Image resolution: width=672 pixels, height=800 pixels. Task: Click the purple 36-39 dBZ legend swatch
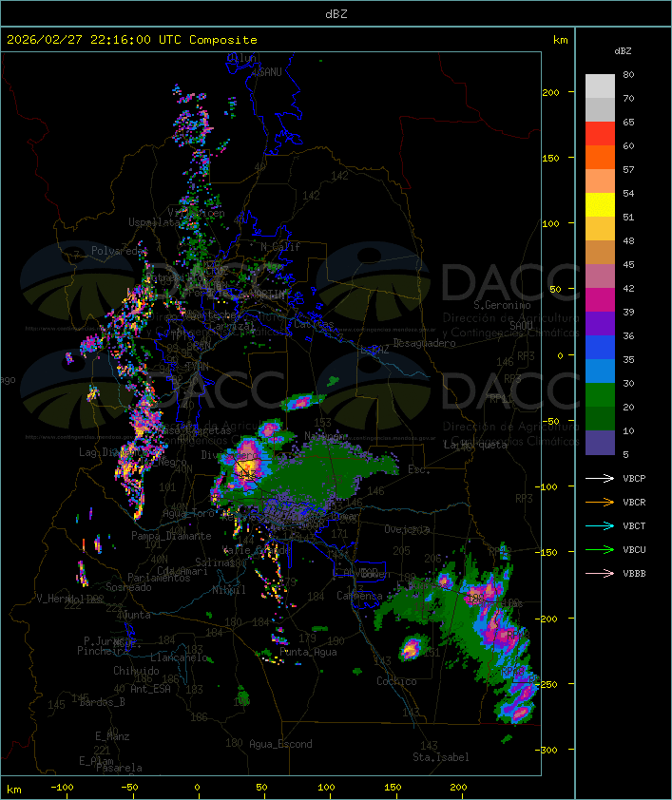coord(600,323)
